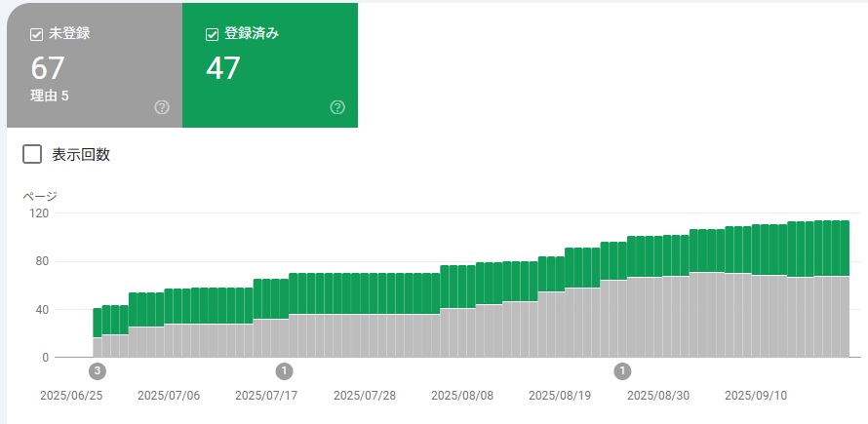The height and width of the screenshot is (424, 868).
Task: Click green segment of the rightmost bar
Action: [844, 248]
